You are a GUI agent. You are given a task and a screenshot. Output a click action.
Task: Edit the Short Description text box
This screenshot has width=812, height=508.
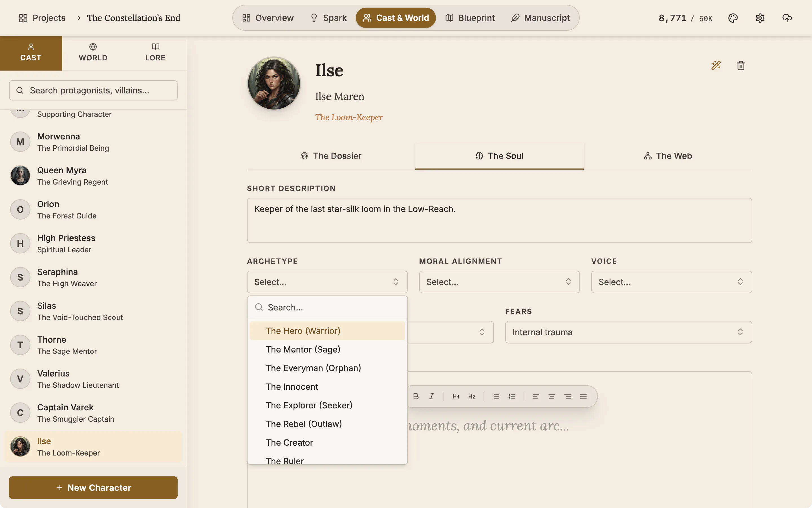(x=499, y=220)
